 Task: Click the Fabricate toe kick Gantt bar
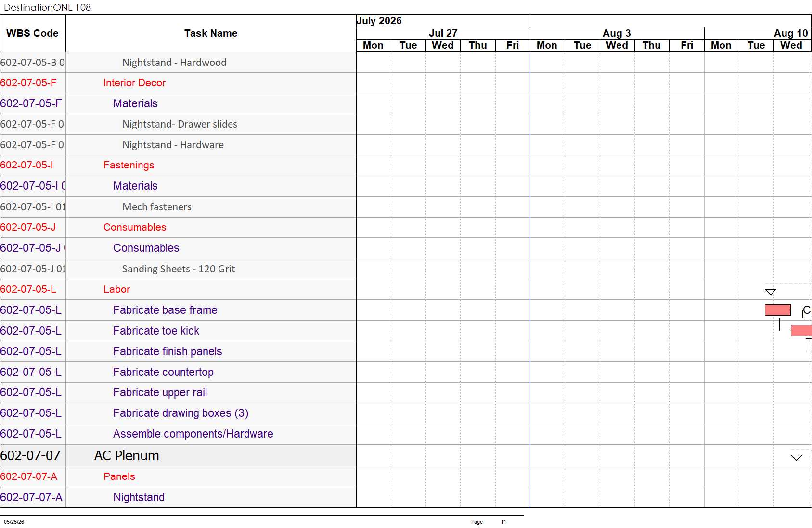click(801, 331)
